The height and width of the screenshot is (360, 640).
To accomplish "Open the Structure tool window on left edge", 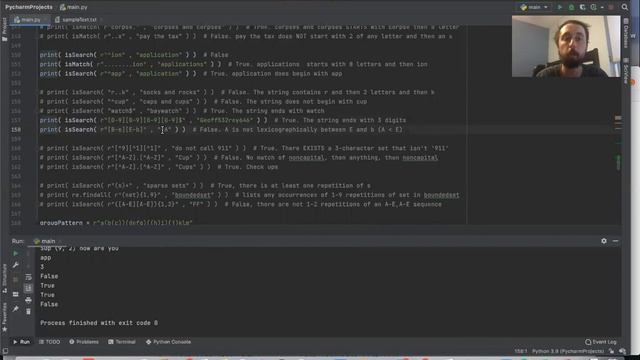I will pos(4,278).
